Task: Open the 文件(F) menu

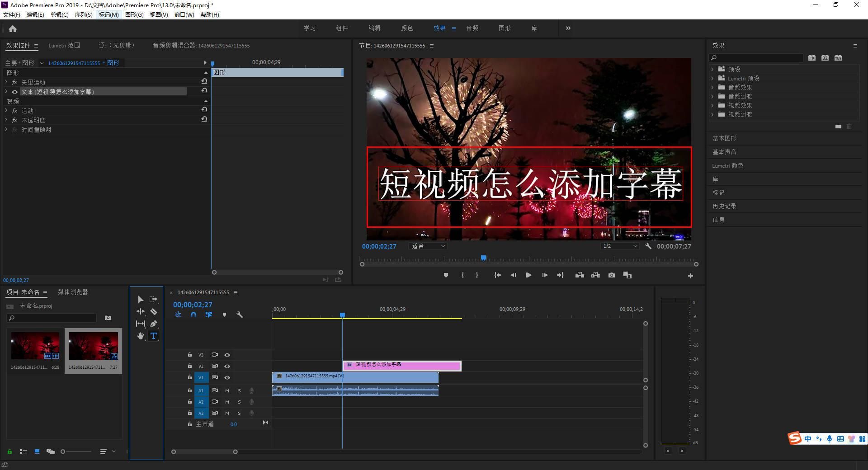Action: click(12, 14)
